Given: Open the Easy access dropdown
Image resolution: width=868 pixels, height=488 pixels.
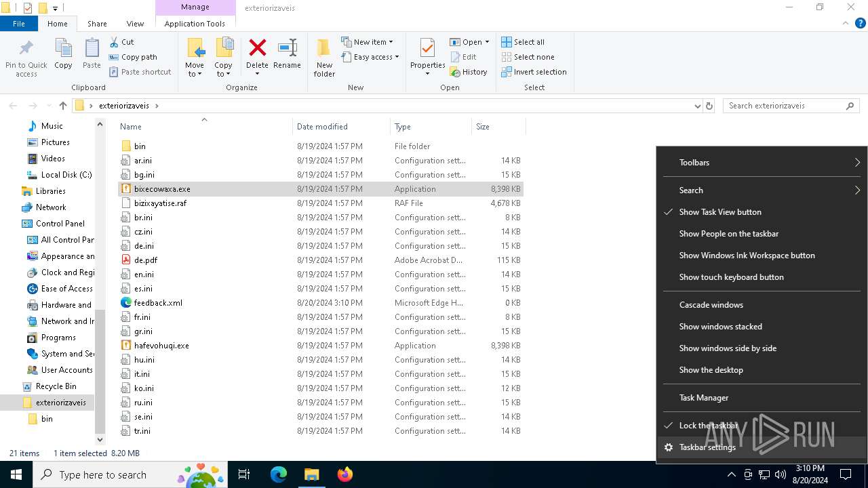Looking at the screenshot, I should pyautogui.click(x=370, y=57).
